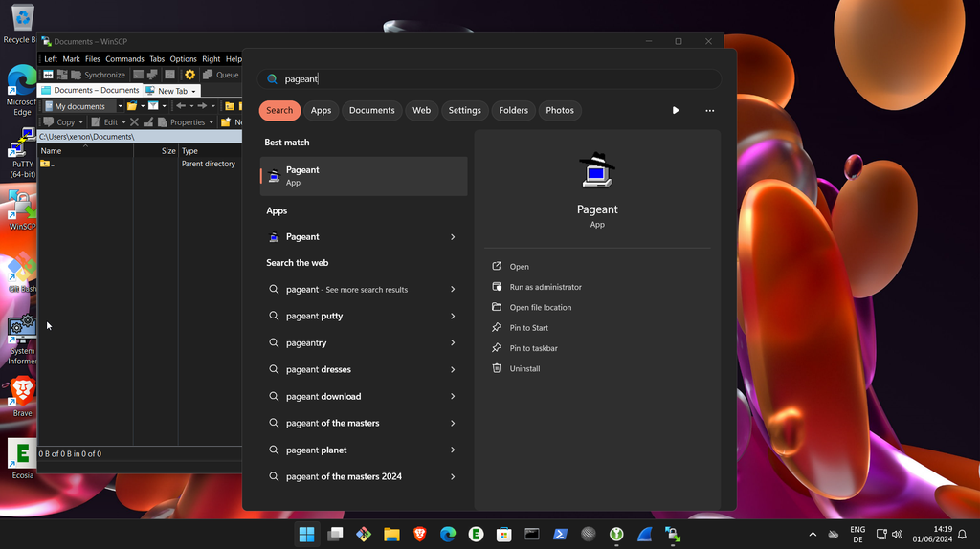Click the Uninstall option for Pageant
This screenshot has height=549, width=980.
coord(524,368)
